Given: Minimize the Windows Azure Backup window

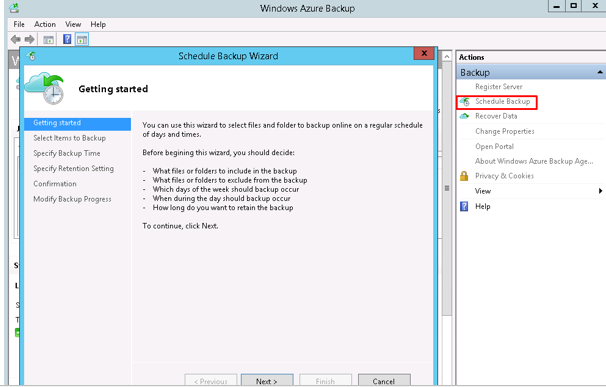Looking at the screenshot, I should click(557, 6).
